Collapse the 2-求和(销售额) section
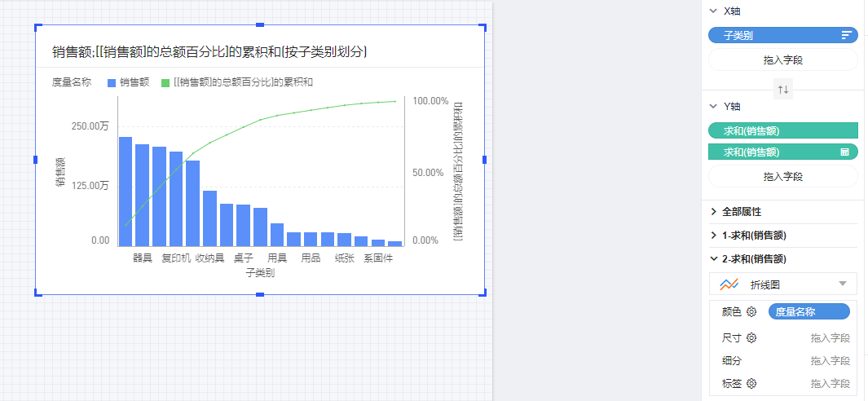The width and height of the screenshot is (868, 401). (714, 259)
